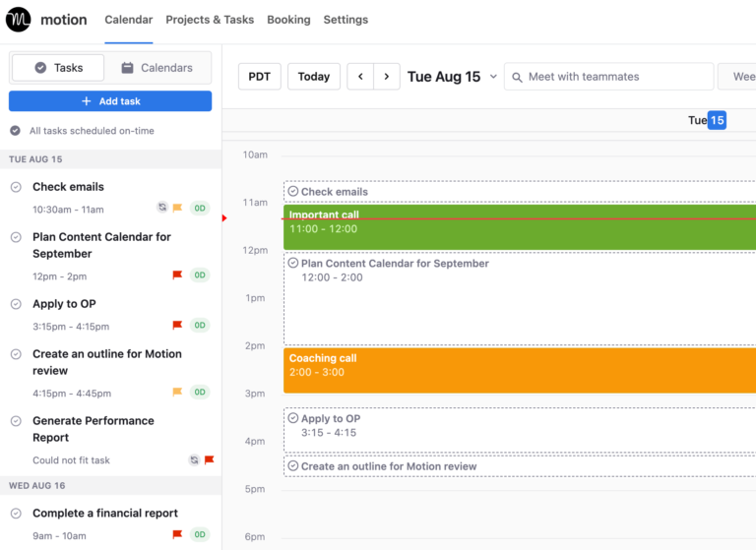The height and width of the screenshot is (550, 756).
Task: Click the 0D badge on Plan Content Calendar task
Action: pyautogui.click(x=200, y=275)
